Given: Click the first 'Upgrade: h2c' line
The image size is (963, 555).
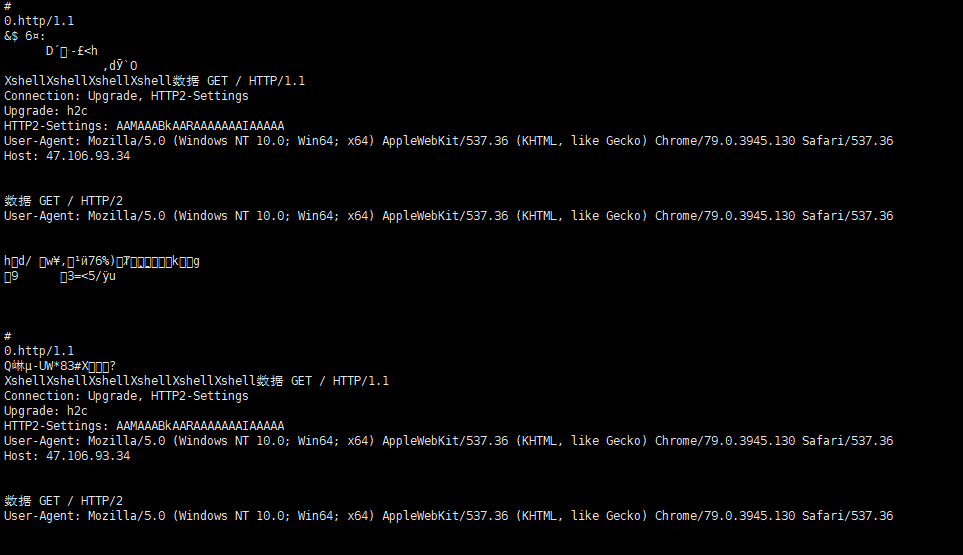Looking at the screenshot, I should 45,111.
